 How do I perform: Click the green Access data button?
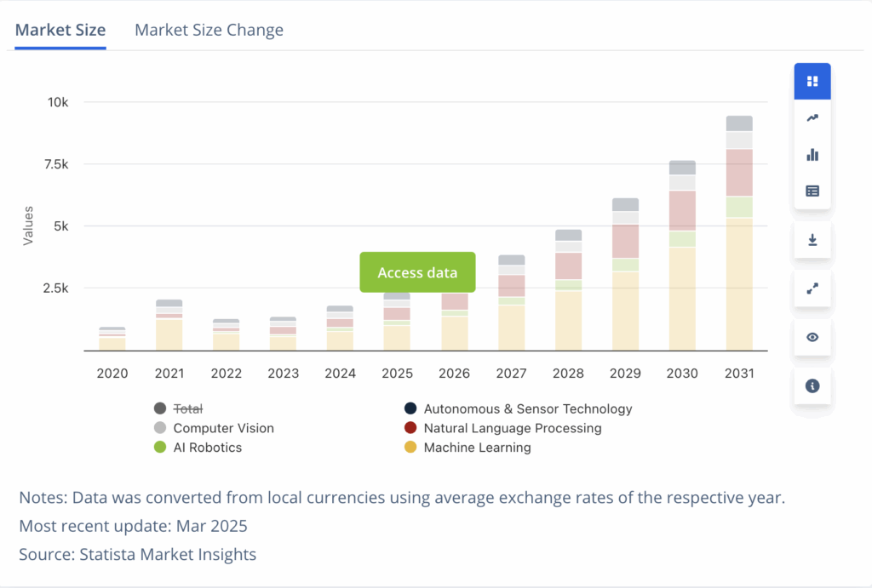(417, 272)
